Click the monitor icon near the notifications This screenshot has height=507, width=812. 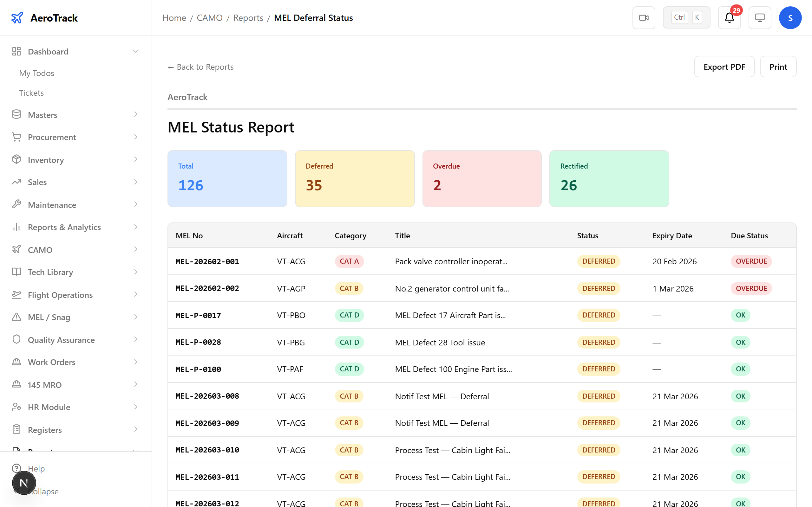[760, 17]
